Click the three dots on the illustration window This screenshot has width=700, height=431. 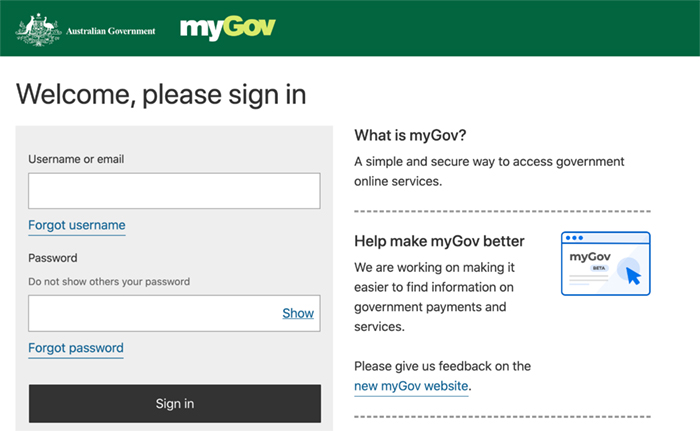[x=574, y=238]
